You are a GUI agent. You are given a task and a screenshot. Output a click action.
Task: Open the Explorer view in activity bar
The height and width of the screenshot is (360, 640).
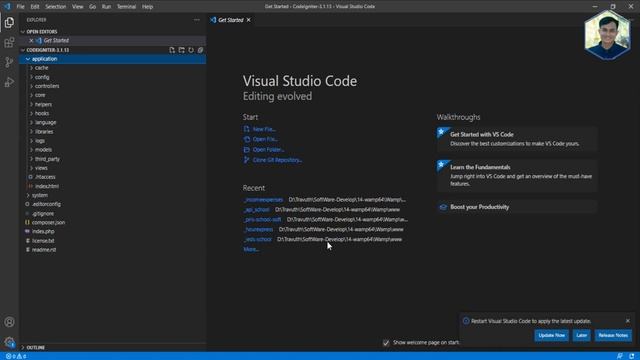tap(9, 22)
